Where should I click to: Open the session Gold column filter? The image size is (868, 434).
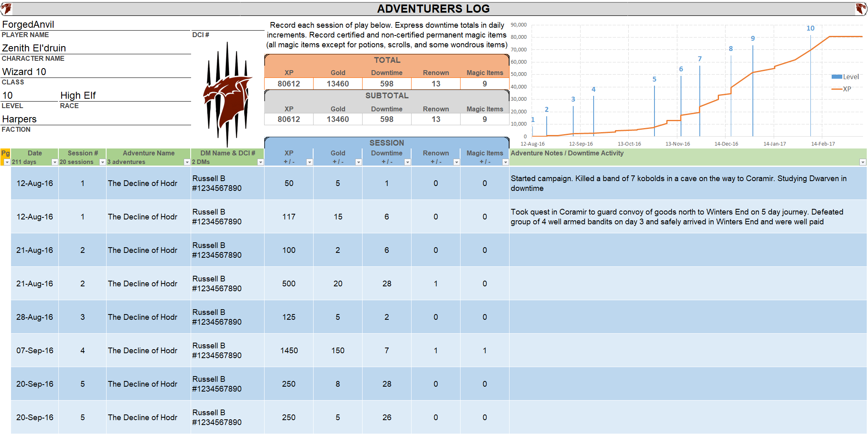point(358,162)
